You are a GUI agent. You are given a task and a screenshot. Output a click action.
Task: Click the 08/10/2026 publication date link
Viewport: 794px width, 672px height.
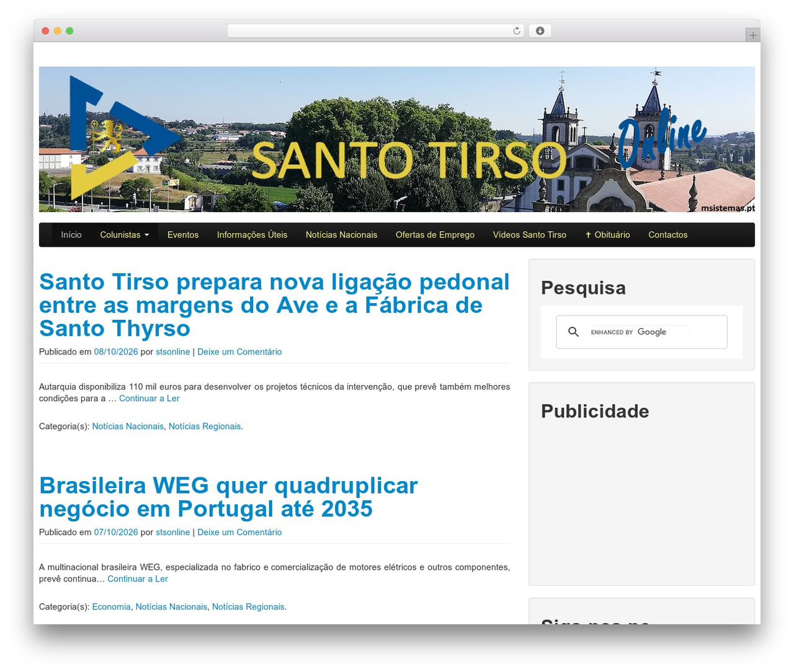tap(116, 352)
